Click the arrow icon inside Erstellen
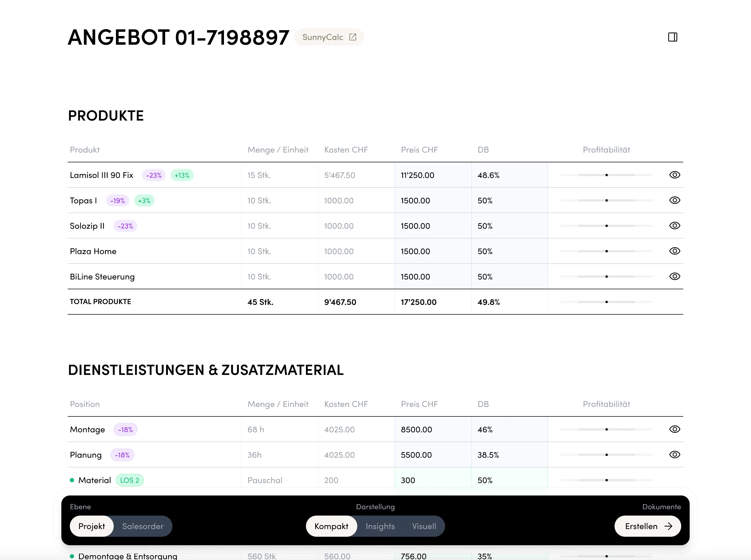 (668, 526)
